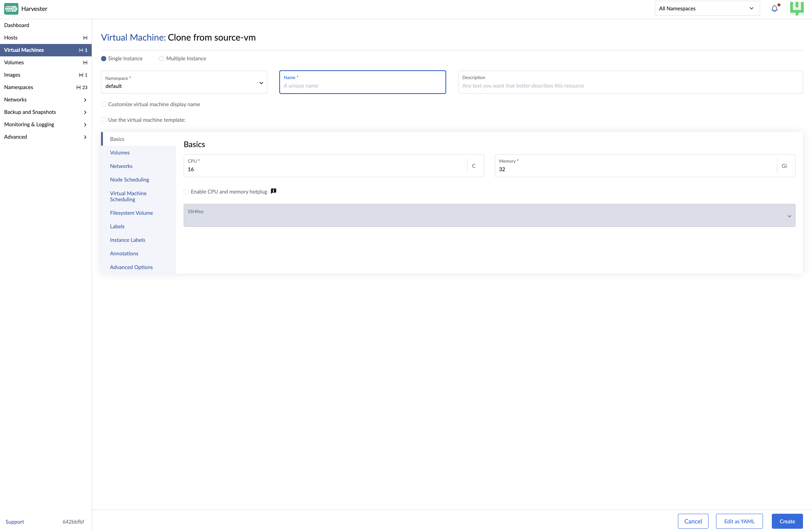Screen dimensions: 812x531
Task: Click the Virtual Machine: breadcrumb link
Action: coord(133,38)
